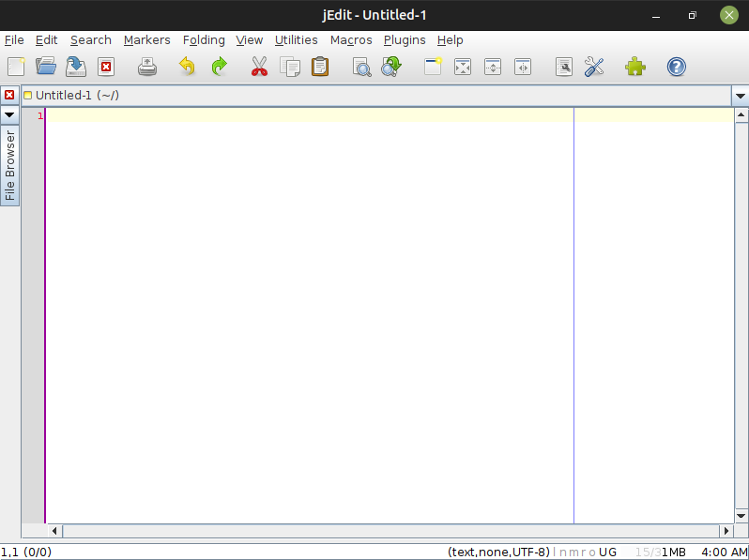The height and width of the screenshot is (560, 749).
Task: Open the Folding menu
Action: (x=204, y=40)
